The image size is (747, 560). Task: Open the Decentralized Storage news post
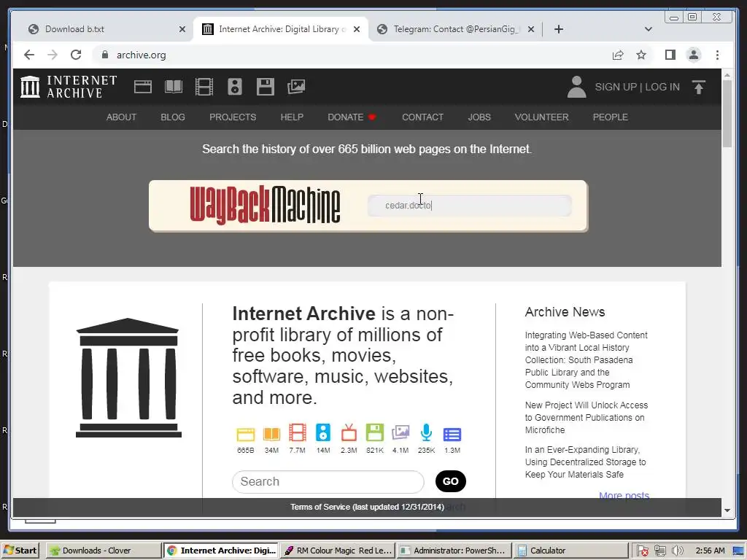(x=585, y=462)
